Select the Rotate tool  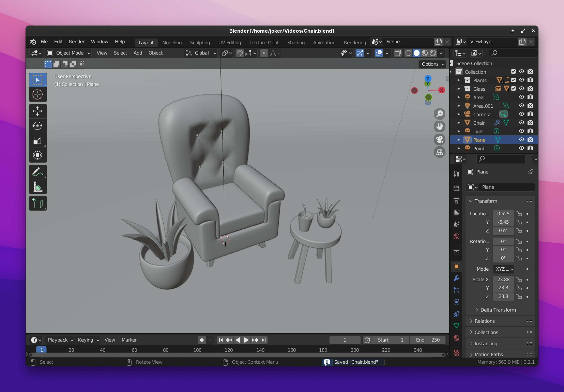coord(37,126)
